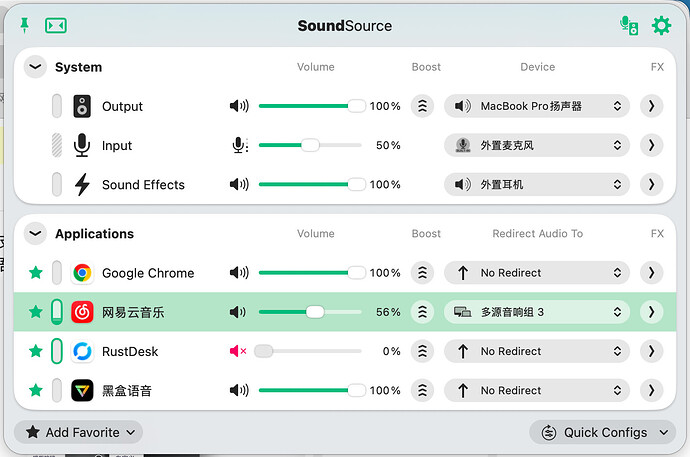
Task: Toggle the Output level meter pill
Action: pos(57,106)
